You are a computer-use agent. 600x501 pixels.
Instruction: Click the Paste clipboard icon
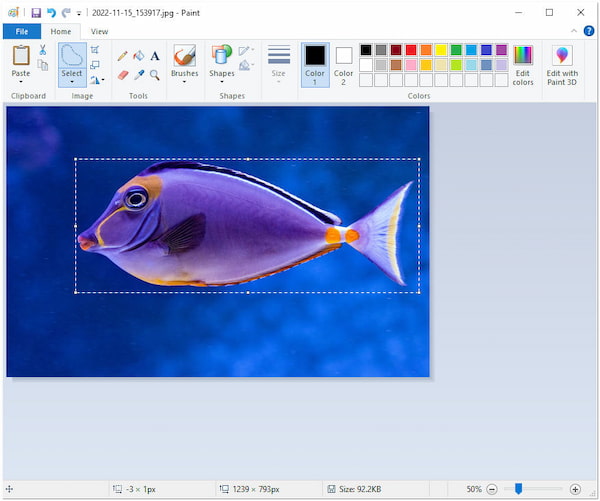pyautogui.click(x=21, y=55)
